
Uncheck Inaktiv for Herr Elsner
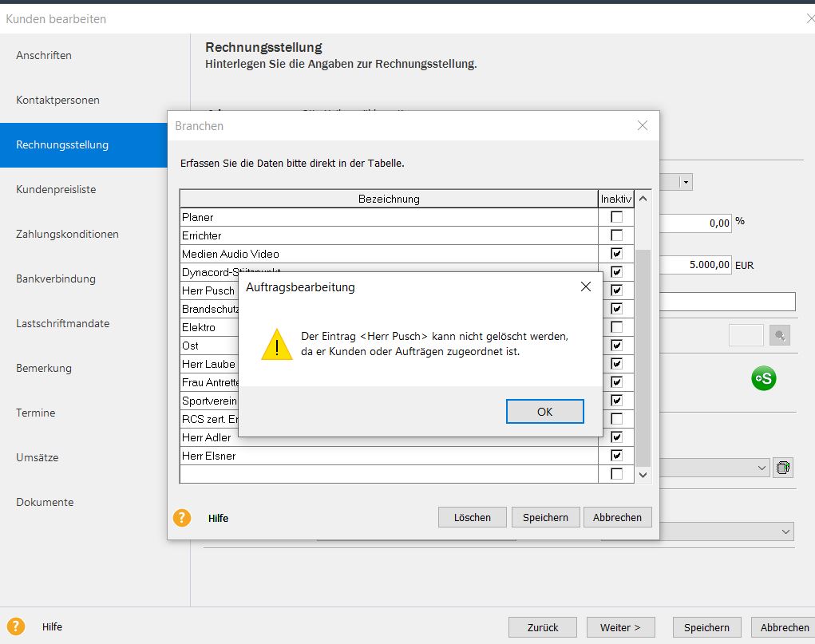[616, 456]
